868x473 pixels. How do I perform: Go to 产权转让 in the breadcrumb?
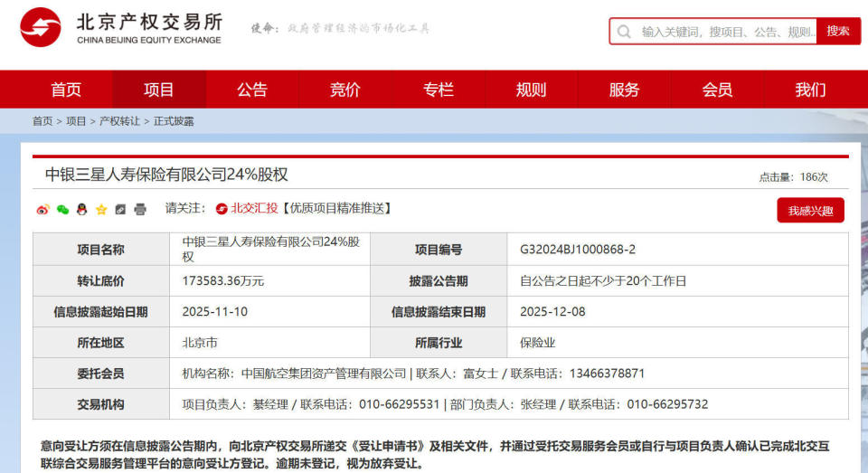coord(119,121)
